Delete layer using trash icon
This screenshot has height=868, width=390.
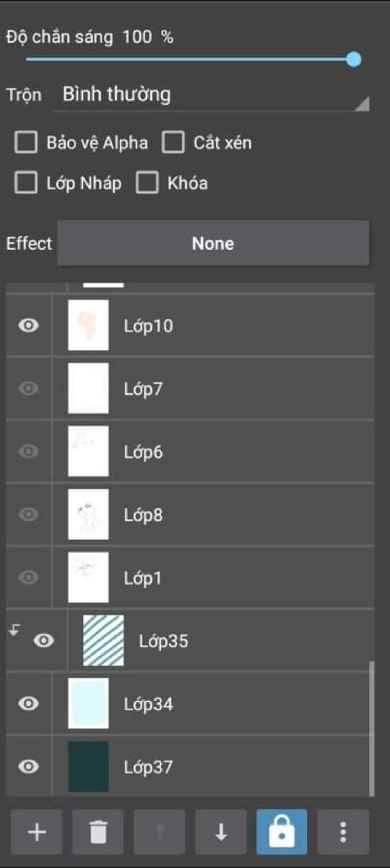tap(98, 832)
